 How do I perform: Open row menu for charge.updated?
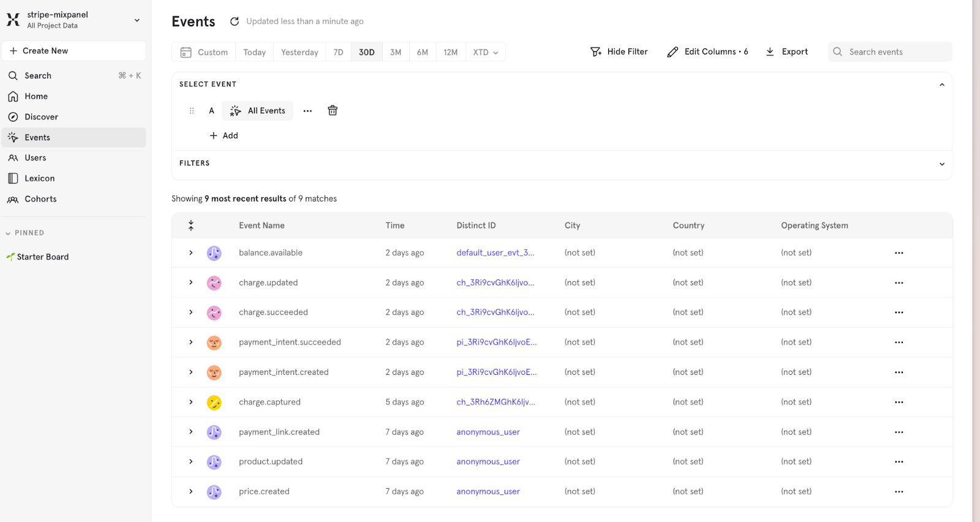tap(899, 283)
